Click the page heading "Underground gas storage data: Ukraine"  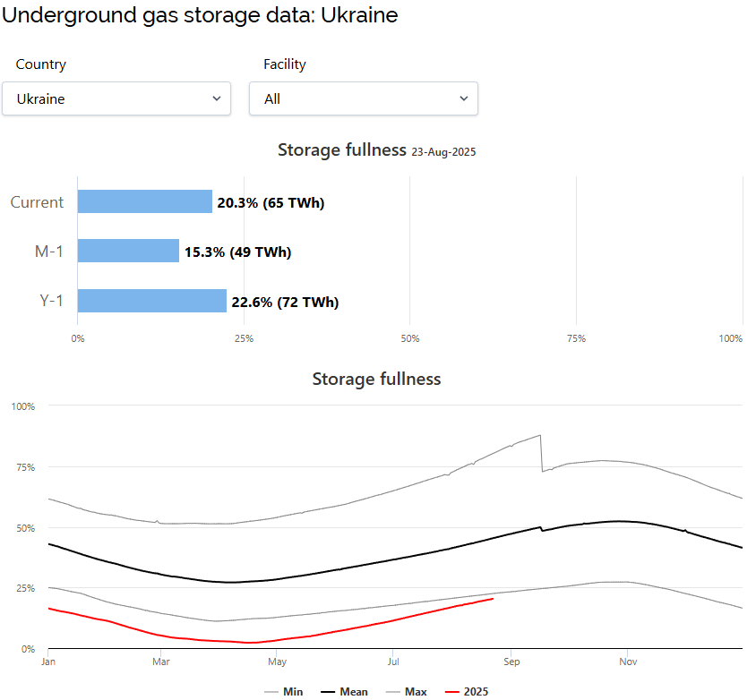(200, 15)
